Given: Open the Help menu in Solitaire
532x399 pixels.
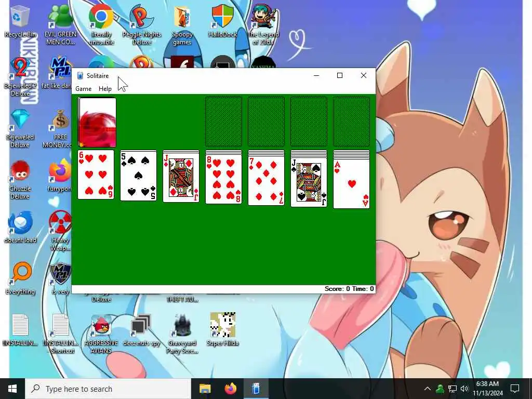Looking at the screenshot, I should point(105,88).
